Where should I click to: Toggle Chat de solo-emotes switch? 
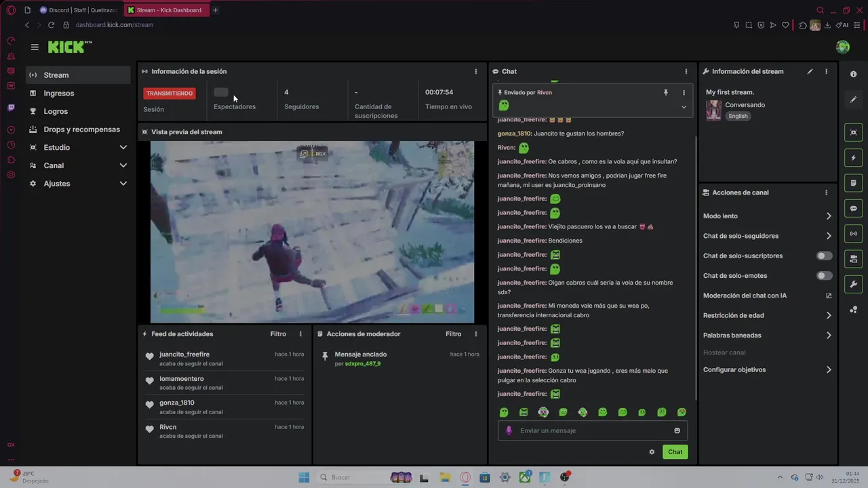825,276
